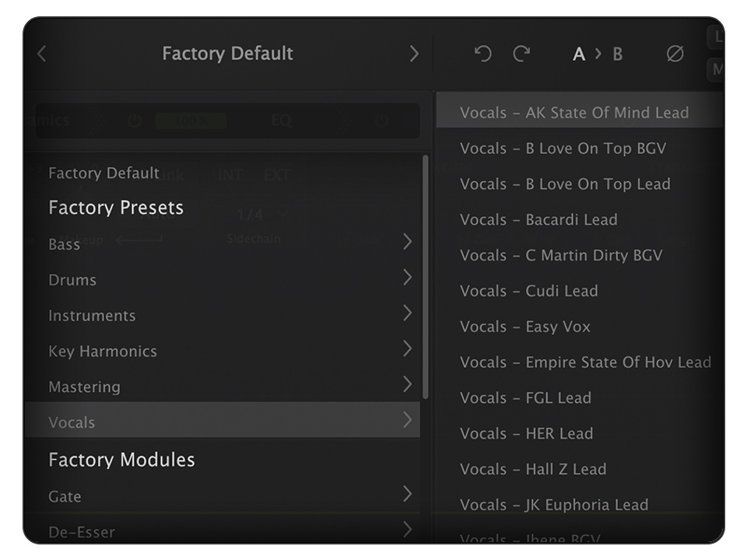747x560 pixels.
Task: Choose the Factory Default menu entry
Action: [x=103, y=173]
